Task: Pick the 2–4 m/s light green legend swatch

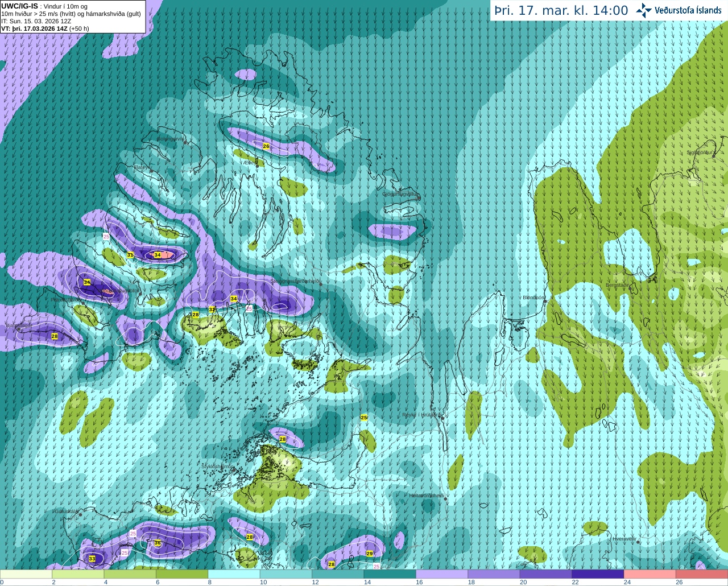Action: point(78,574)
